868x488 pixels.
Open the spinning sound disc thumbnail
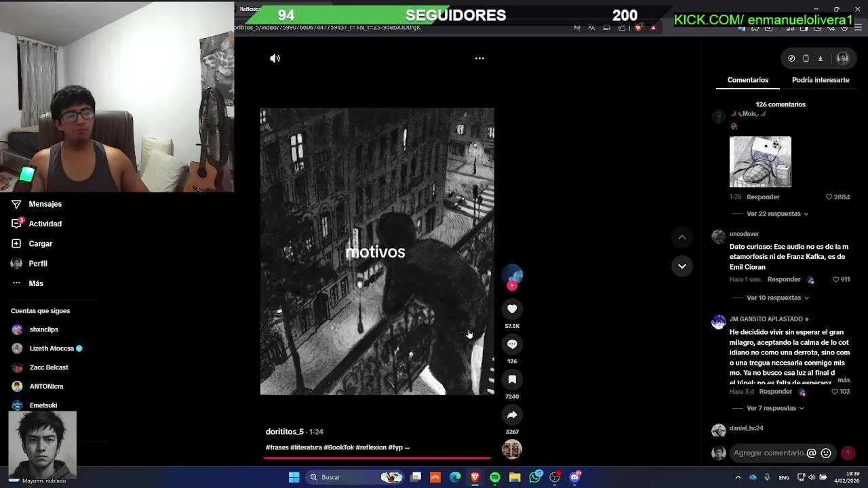click(x=512, y=449)
